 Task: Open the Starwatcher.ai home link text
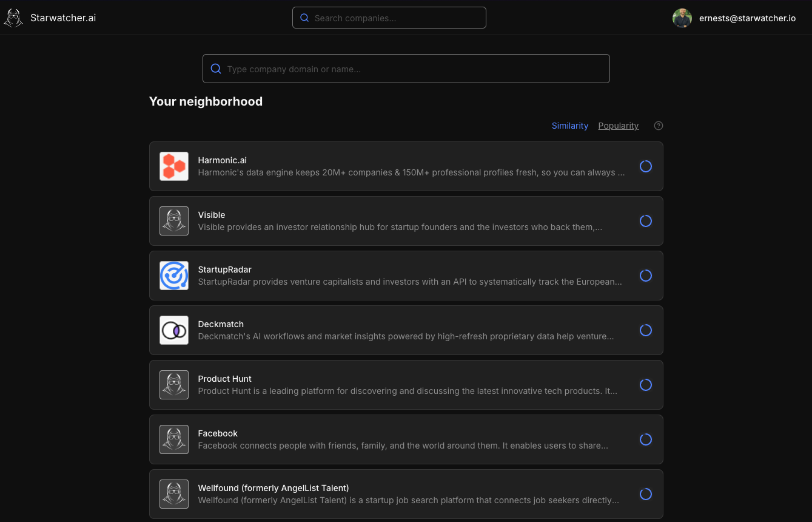tap(63, 18)
